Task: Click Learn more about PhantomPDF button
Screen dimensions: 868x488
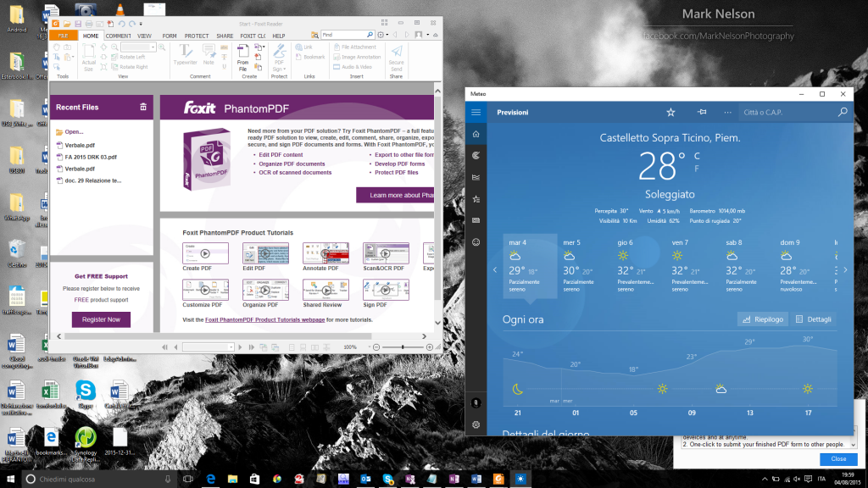Action: coord(395,195)
